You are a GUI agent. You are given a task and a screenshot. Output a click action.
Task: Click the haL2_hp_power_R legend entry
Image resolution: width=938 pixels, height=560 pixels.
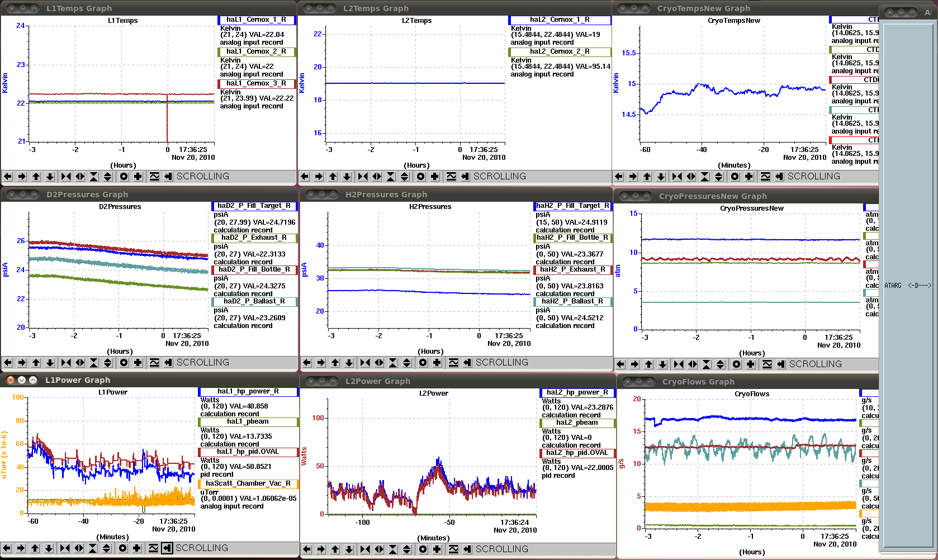[577, 392]
